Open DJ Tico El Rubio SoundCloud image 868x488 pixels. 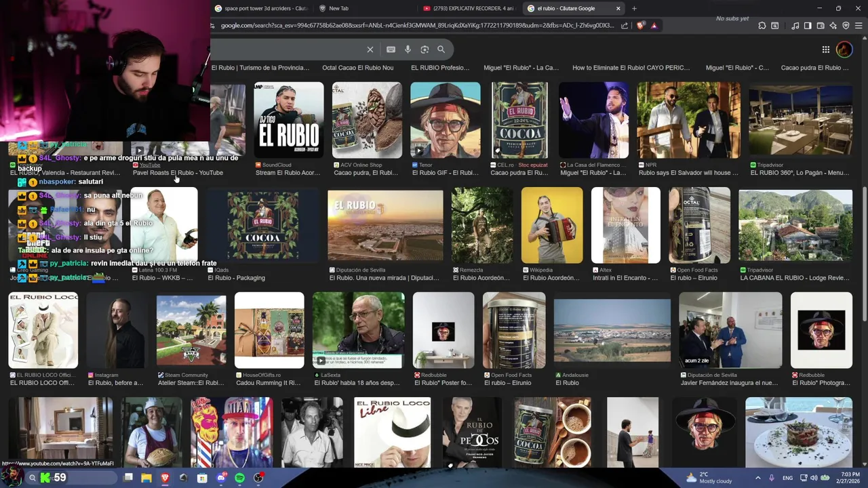point(289,120)
